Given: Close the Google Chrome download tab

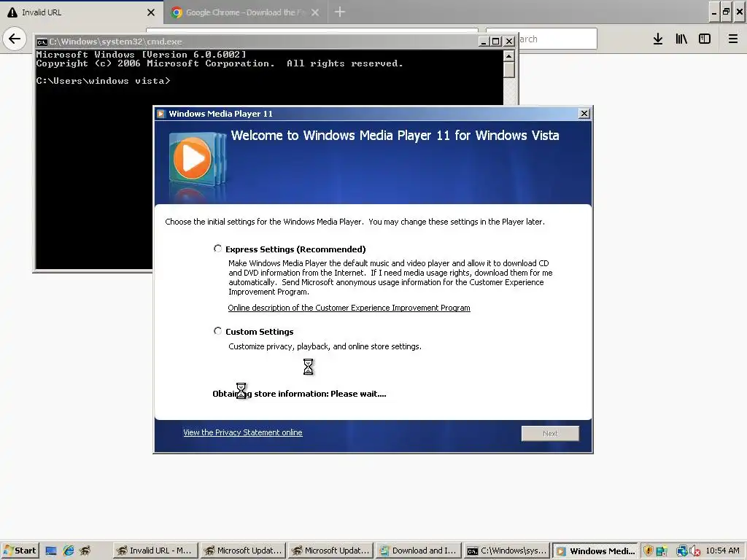Looking at the screenshot, I should coord(315,12).
